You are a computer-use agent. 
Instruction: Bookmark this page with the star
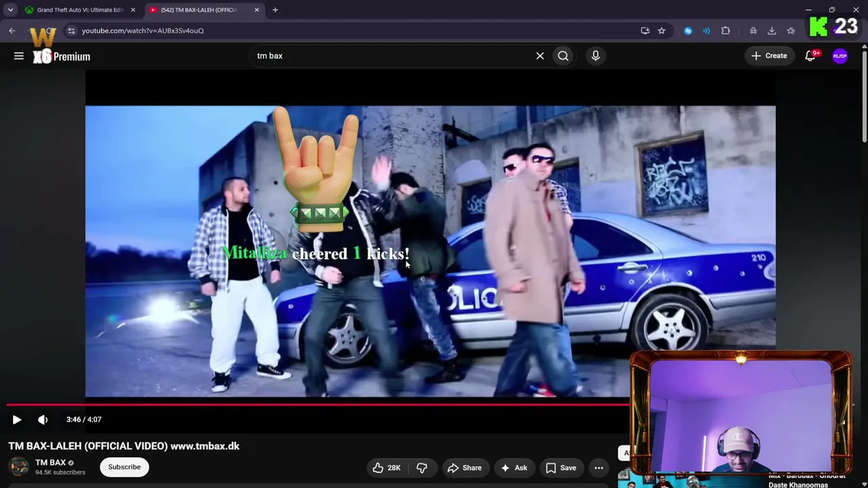[661, 30]
